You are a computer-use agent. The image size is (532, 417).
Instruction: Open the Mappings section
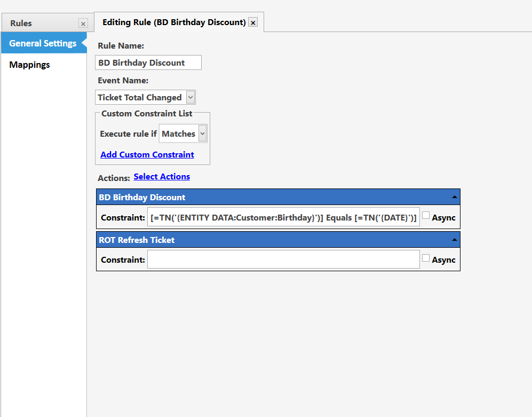[29, 65]
